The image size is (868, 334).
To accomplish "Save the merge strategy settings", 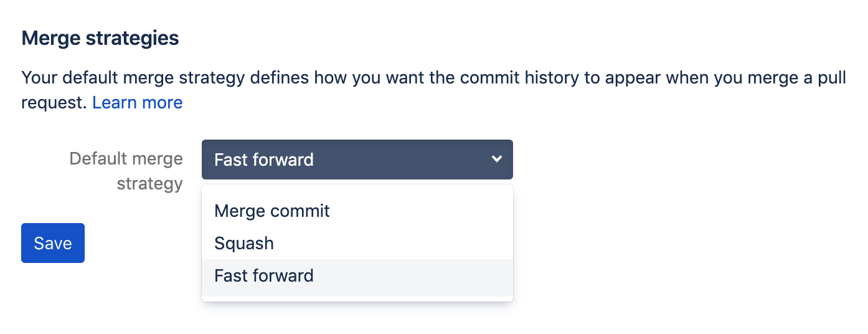I will (53, 243).
